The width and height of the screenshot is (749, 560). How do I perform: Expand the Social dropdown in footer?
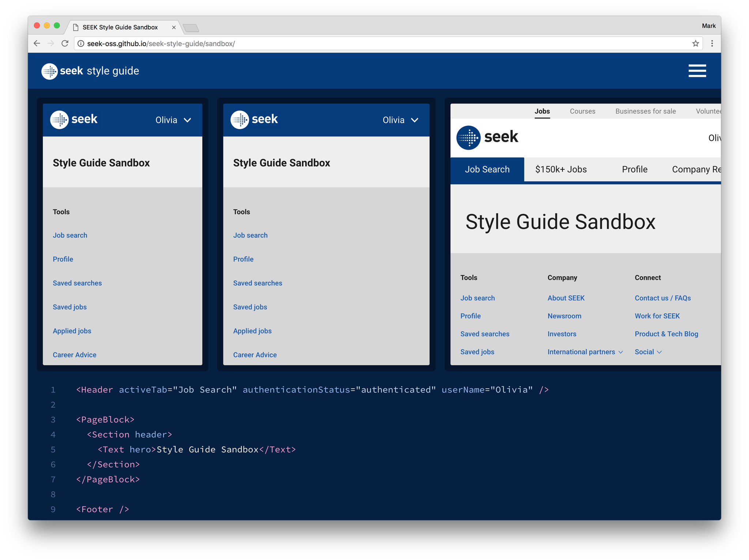pyautogui.click(x=648, y=352)
